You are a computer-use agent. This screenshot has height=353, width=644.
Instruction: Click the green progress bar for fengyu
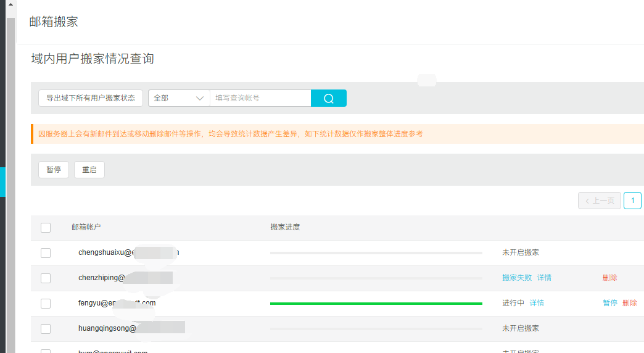[376, 304]
